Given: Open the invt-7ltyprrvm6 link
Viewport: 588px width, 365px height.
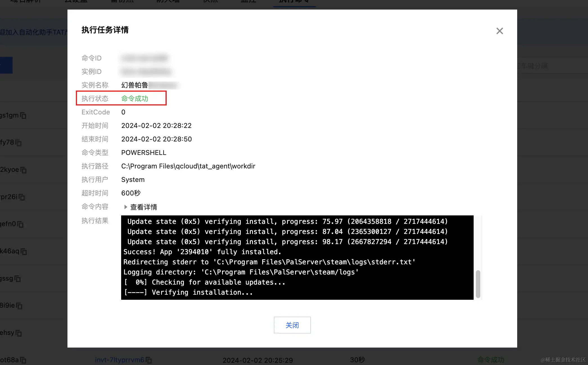Looking at the screenshot, I should coord(119,360).
